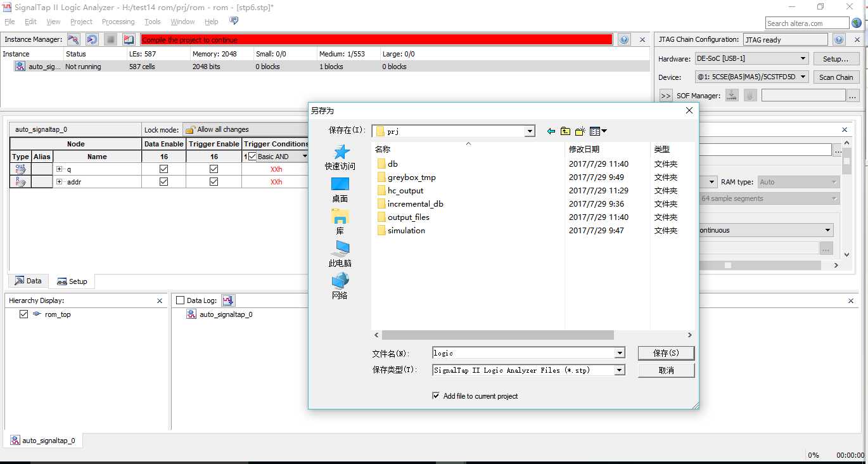Toggle the Basic AND trigger condition checkbox

coord(252,157)
